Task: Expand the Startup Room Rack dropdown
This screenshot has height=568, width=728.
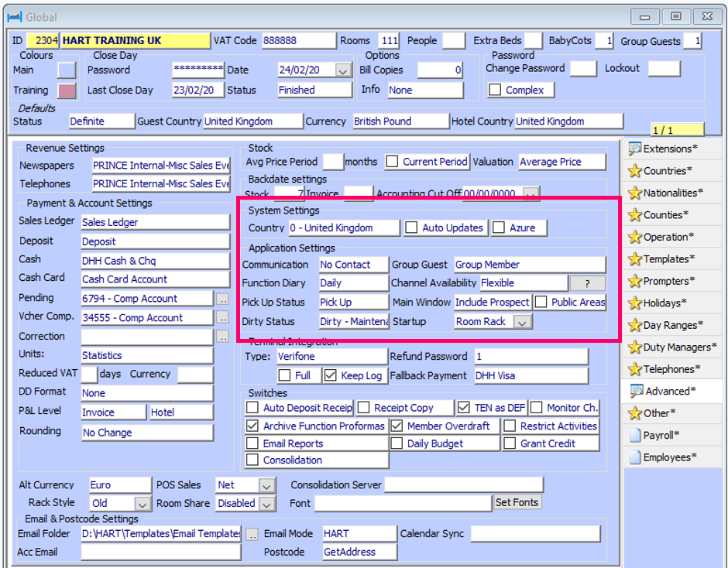Action: (x=522, y=322)
